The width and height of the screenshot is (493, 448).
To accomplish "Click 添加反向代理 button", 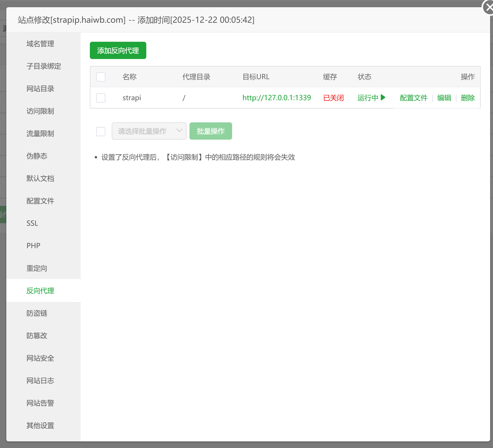I will click(118, 51).
